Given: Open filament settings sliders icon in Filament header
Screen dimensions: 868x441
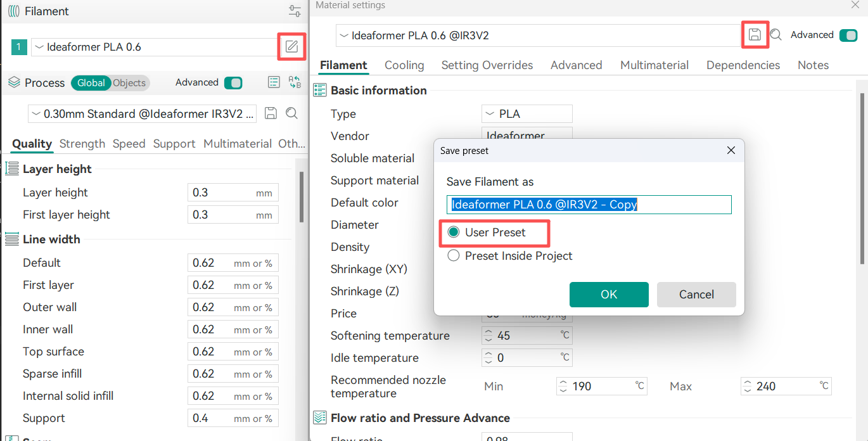Looking at the screenshot, I should click(295, 11).
